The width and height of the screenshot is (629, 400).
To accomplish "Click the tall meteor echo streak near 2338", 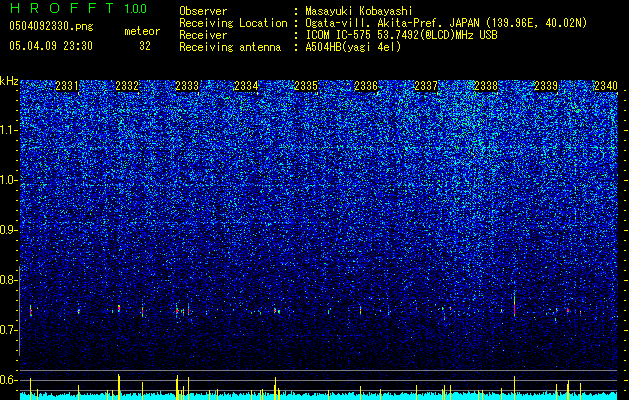I will 514,306.
